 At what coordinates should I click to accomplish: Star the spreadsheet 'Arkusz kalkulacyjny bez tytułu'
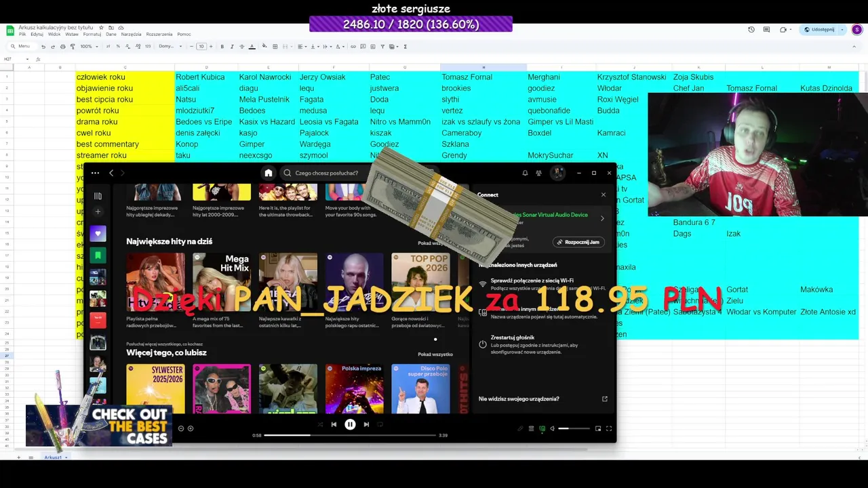101,28
